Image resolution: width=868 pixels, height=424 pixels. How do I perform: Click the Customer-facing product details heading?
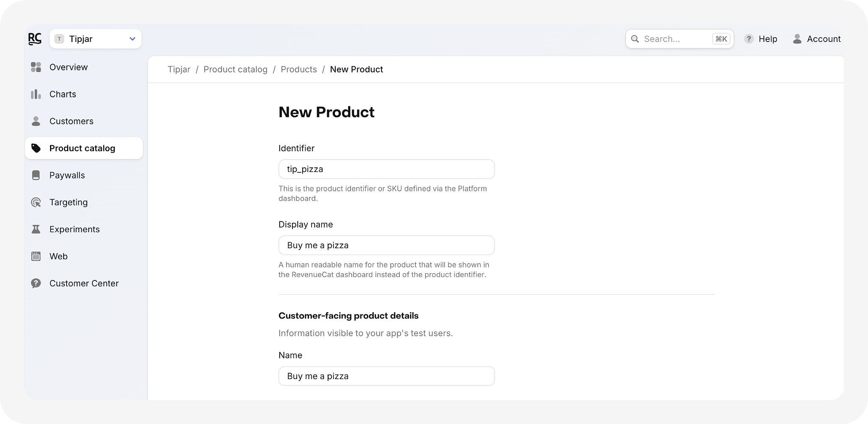[348, 316]
